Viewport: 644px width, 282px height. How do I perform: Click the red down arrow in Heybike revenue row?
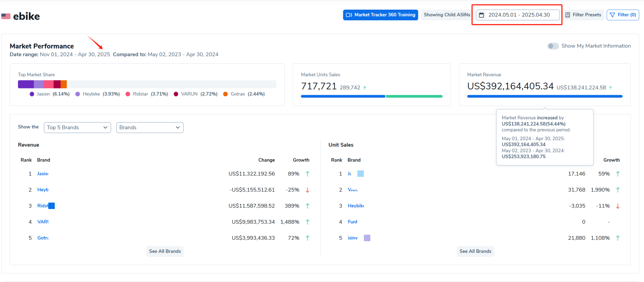[308, 190]
